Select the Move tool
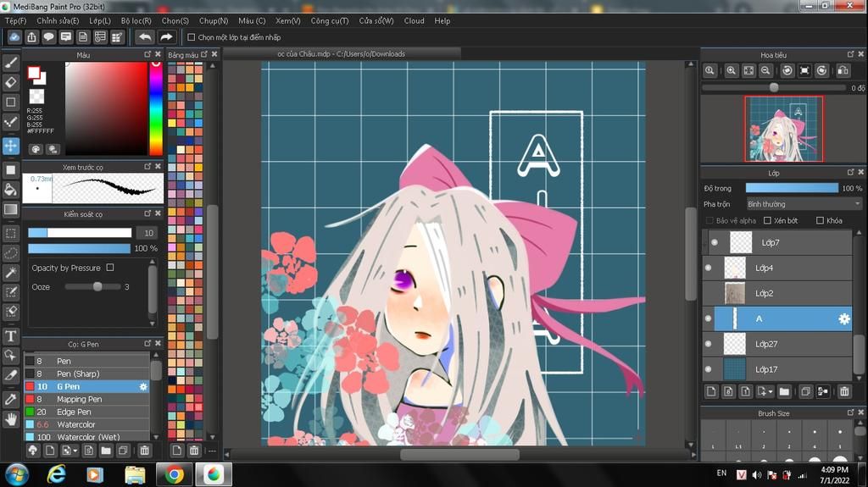868x487 pixels. click(10, 146)
